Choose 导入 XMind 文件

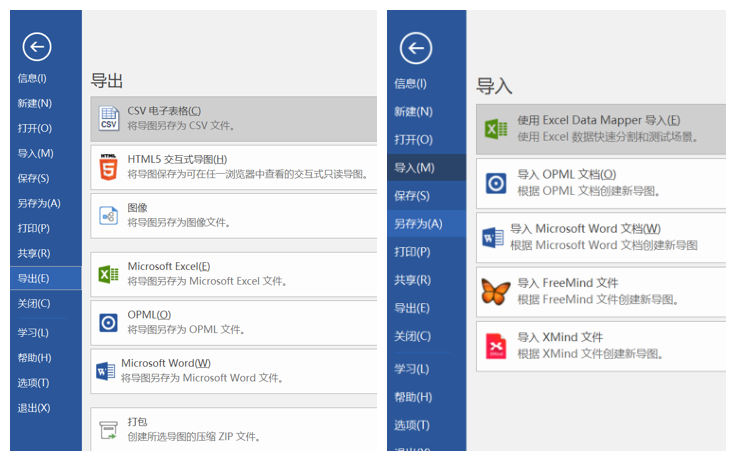click(x=601, y=346)
